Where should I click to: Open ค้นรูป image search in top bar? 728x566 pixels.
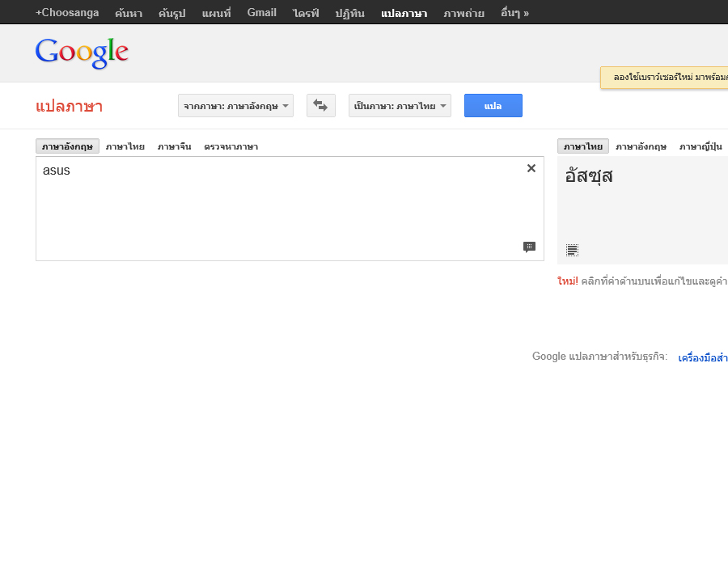171,13
